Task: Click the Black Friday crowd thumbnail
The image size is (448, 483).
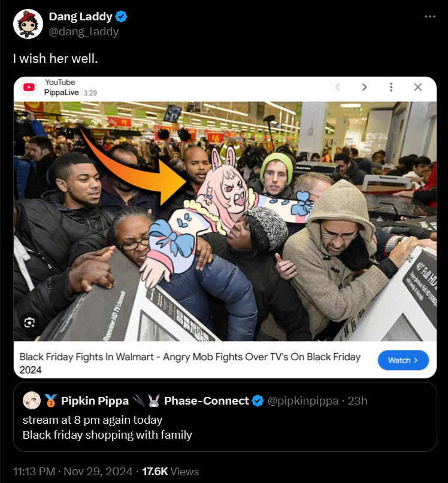Action: 225,221
